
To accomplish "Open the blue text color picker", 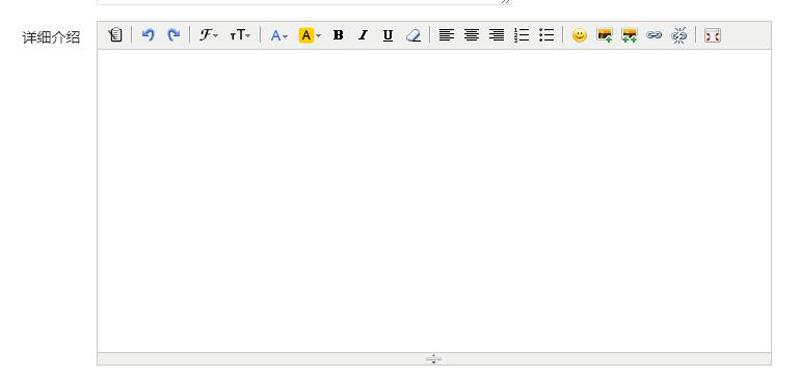I will (279, 35).
